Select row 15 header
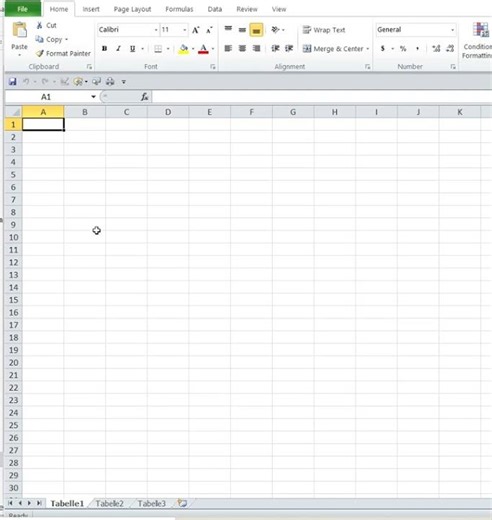 13,300
